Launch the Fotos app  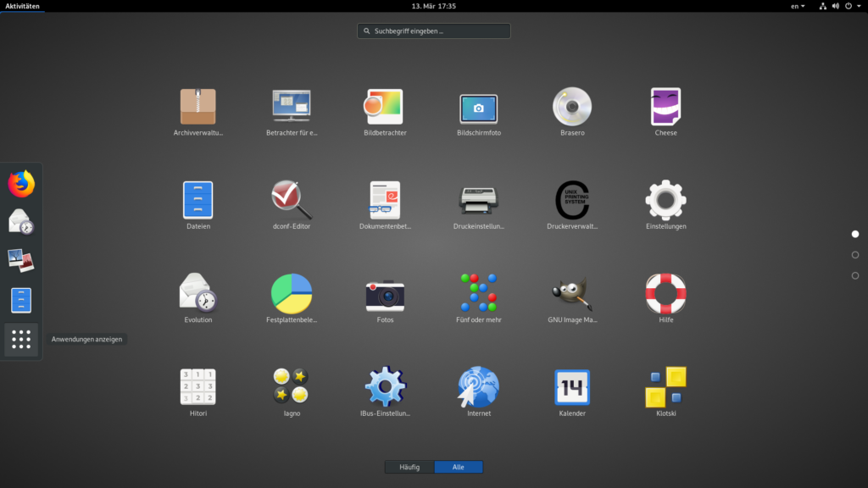point(385,299)
